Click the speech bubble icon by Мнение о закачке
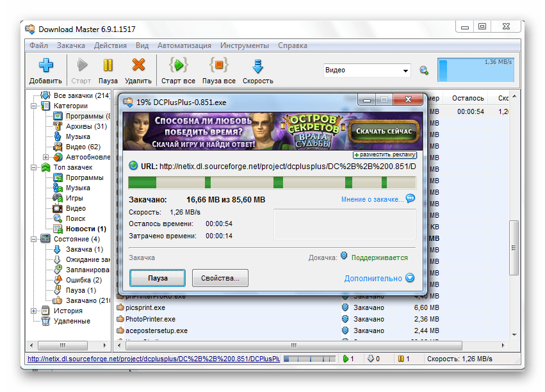Viewport: 545px width, 392px height. pos(411,199)
